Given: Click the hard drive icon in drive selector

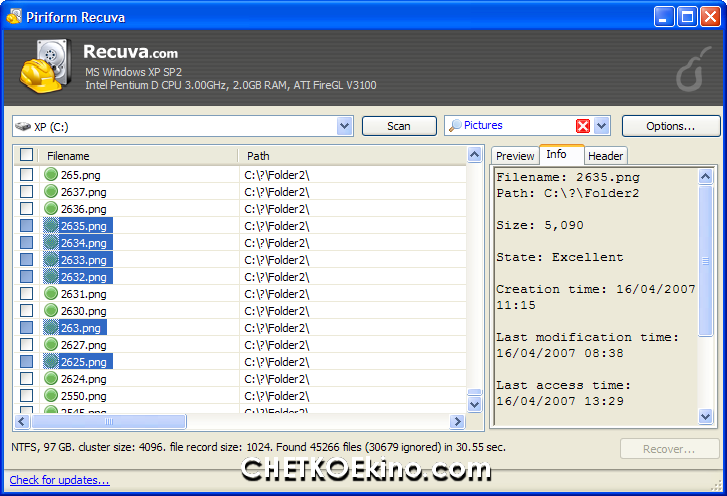Looking at the screenshot, I should (23, 126).
